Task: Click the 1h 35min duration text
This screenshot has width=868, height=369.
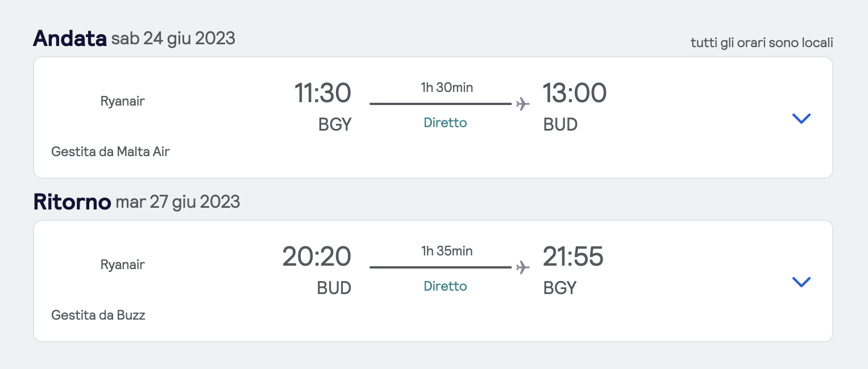Action: (x=447, y=251)
